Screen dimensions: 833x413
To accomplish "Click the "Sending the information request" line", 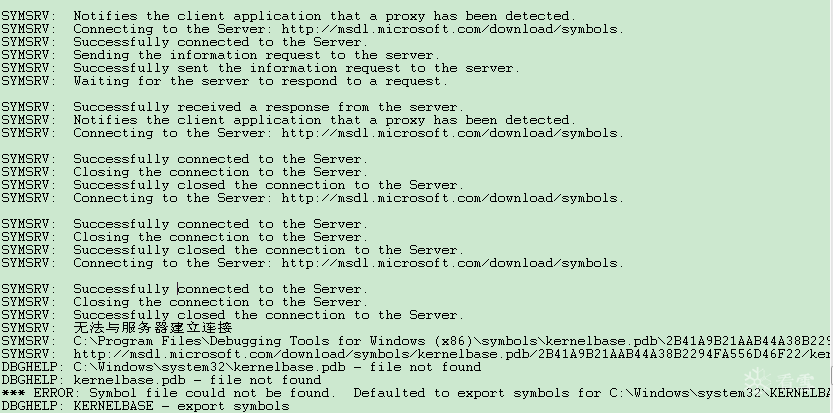I will click(255, 55).
